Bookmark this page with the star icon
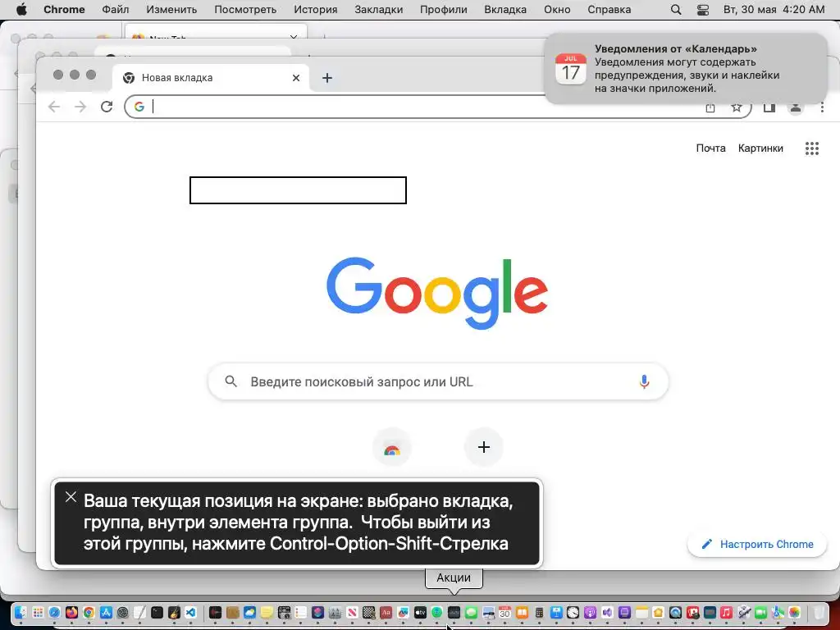The width and height of the screenshot is (840, 630). click(737, 107)
